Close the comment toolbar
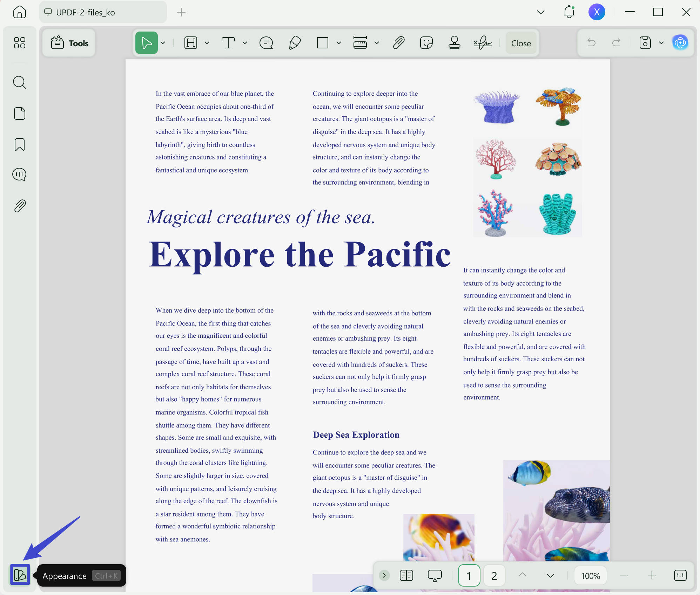The height and width of the screenshot is (595, 700). tap(521, 43)
